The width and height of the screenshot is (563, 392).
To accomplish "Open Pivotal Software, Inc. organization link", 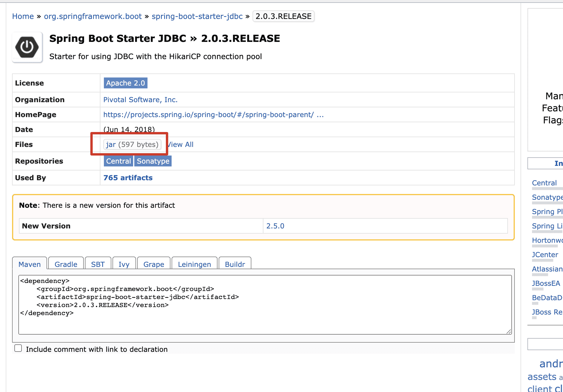I will pos(140,100).
